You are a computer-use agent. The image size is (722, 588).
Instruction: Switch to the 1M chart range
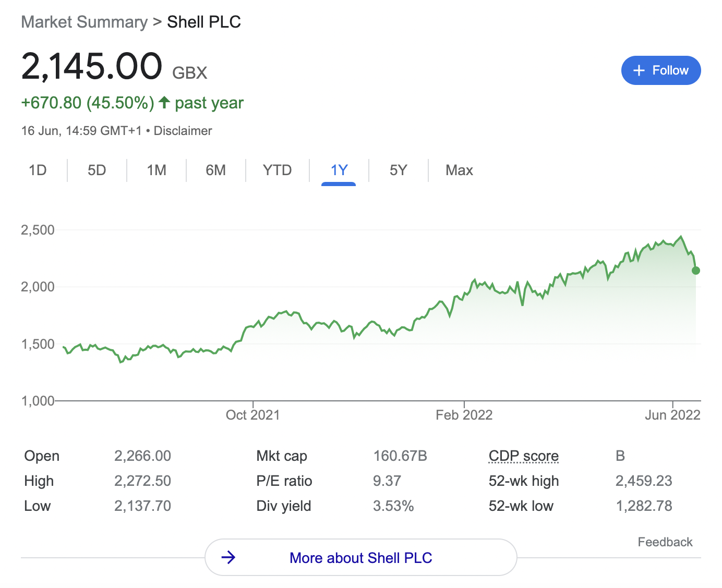(157, 170)
